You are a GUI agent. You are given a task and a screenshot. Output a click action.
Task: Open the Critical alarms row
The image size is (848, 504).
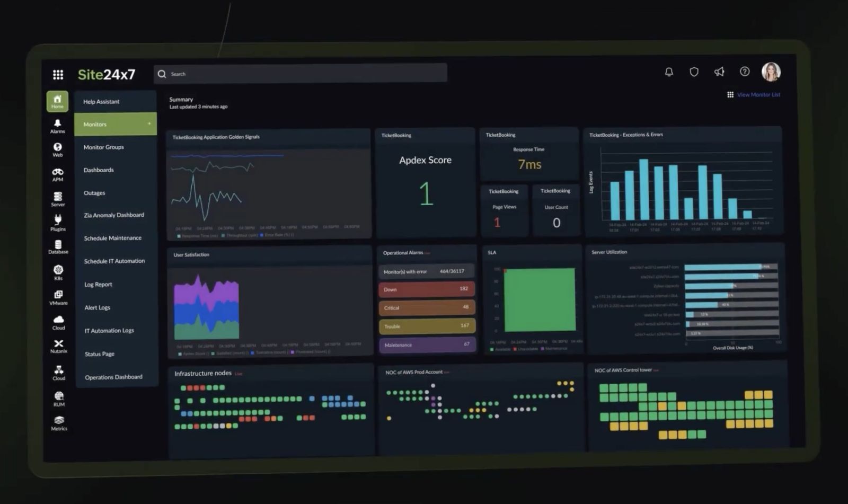(427, 307)
